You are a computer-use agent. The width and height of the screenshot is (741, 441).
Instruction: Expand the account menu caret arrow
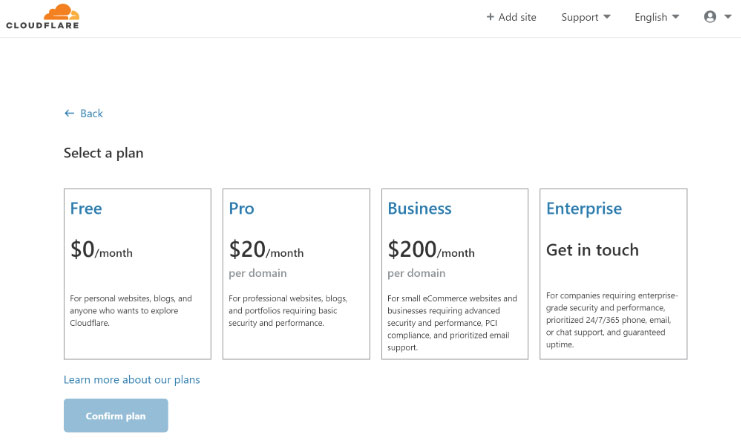(728, 17)
